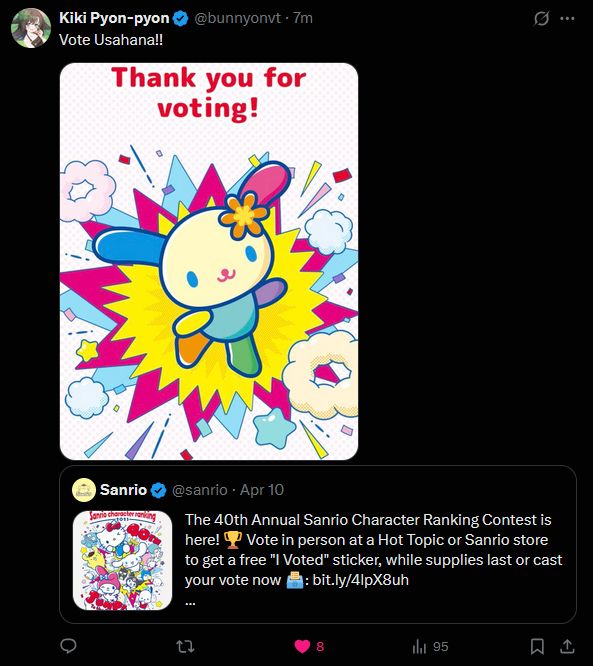This screenshot has height=666, width=593.
Task: Open the Sanrio avatar in quoted post
Action: coord(84,490)
